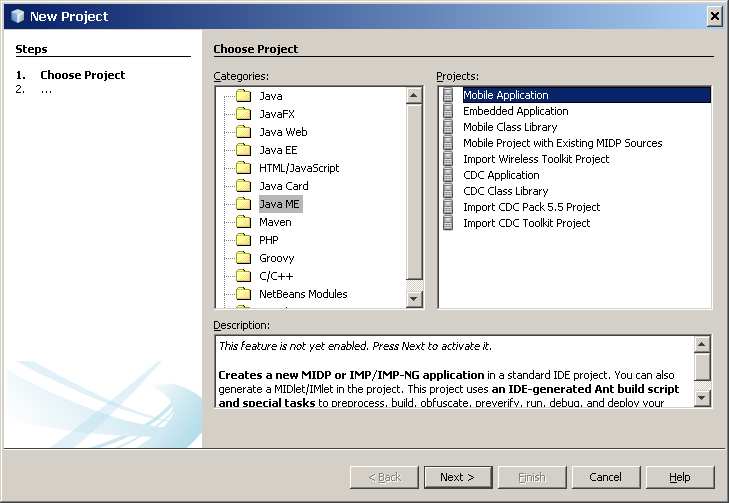Click the Maven folder icon
The image size is (729, 503).
point(243,222)
